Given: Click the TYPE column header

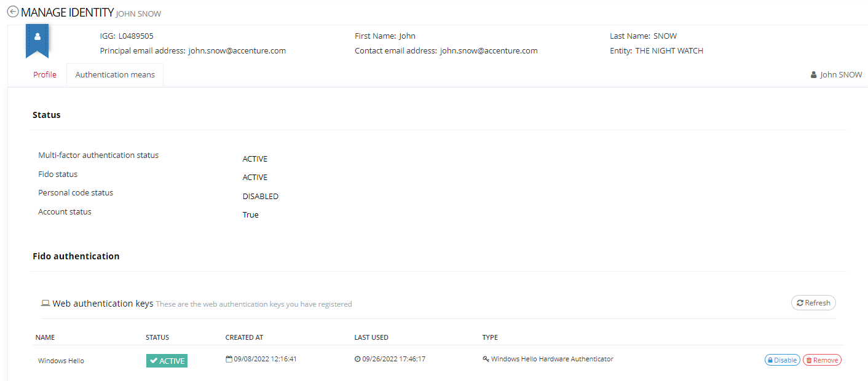Looking at the screenshot, I should tap(490, 337).
